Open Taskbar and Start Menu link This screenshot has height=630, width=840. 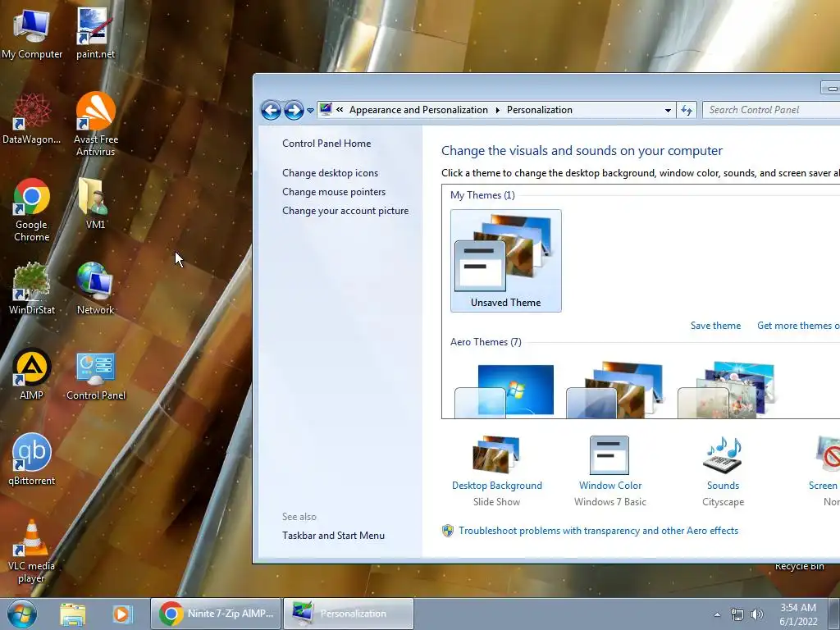point(333,535)
